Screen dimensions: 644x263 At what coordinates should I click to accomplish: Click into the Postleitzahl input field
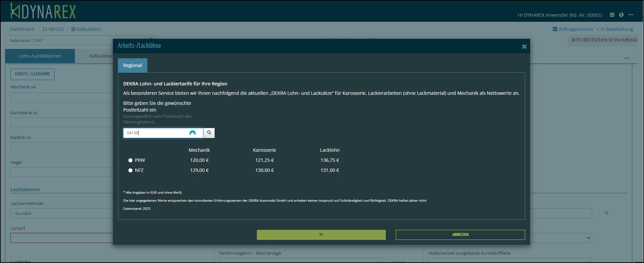tap(156, 133)
